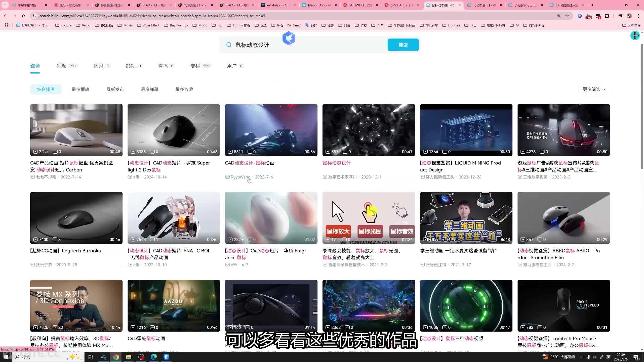Open the Chrome profile avatar

coord(629,16)
